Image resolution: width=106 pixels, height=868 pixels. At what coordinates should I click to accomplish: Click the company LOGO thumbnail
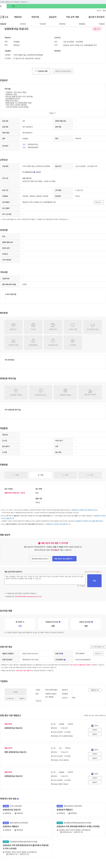click(x=16, y=692)
